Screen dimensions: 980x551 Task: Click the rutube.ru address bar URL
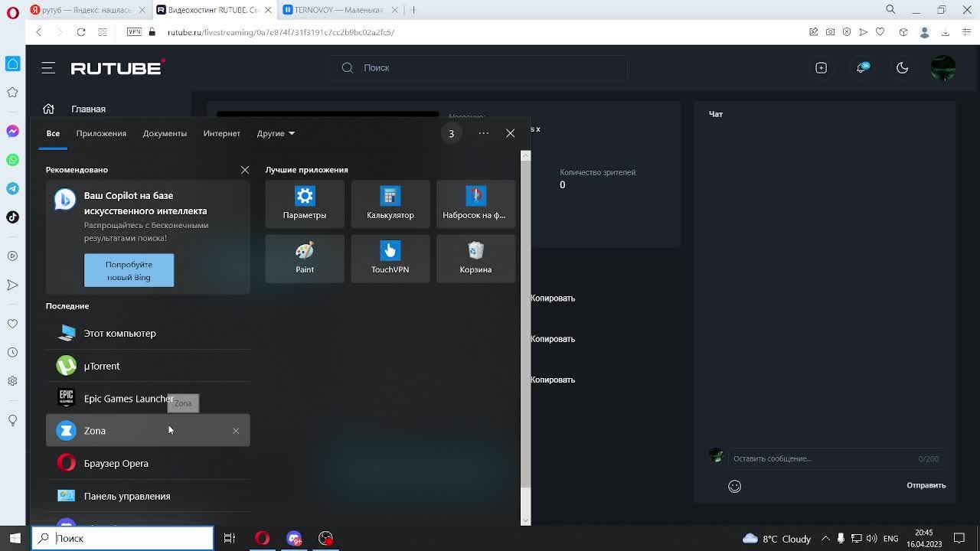[281, 32]
